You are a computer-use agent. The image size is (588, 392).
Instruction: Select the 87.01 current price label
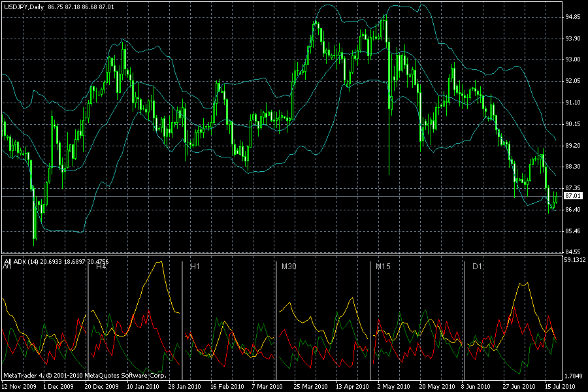pyautogui.click(x=572, y=196)
